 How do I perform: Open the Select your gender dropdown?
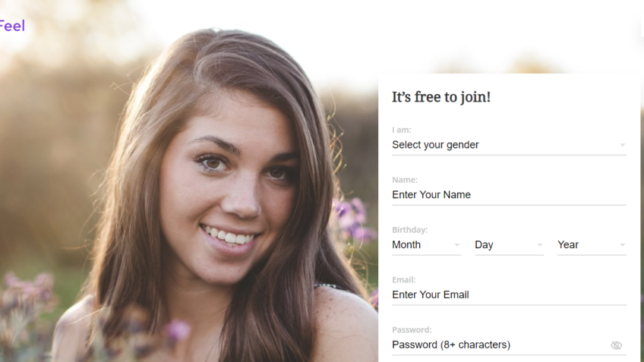pyautogui.click(x=510, y=145)
